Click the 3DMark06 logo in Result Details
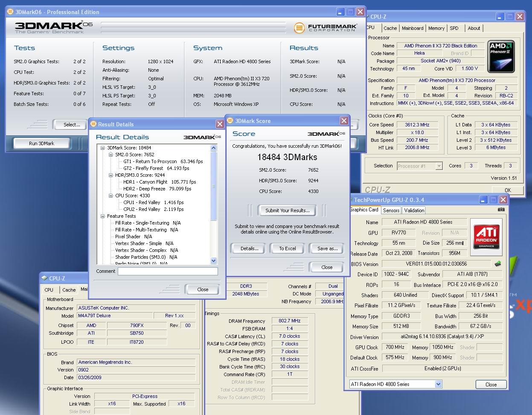The width and height of the screenshot is (532, 415). [x=202, y=137]
